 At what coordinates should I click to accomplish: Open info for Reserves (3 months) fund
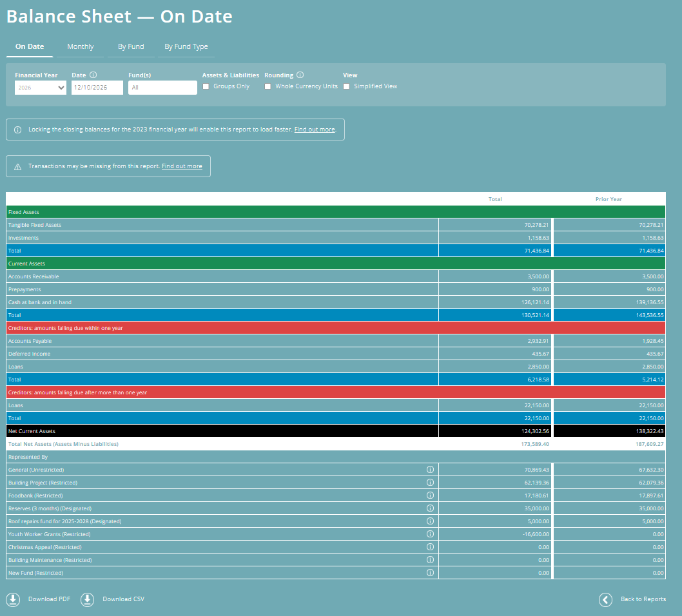click(x=430, y=508)
